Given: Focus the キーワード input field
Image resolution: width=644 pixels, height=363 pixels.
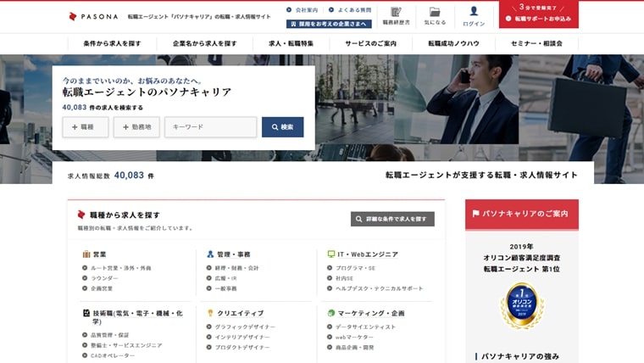Looking at the screenshot, I should coord(211,127).
